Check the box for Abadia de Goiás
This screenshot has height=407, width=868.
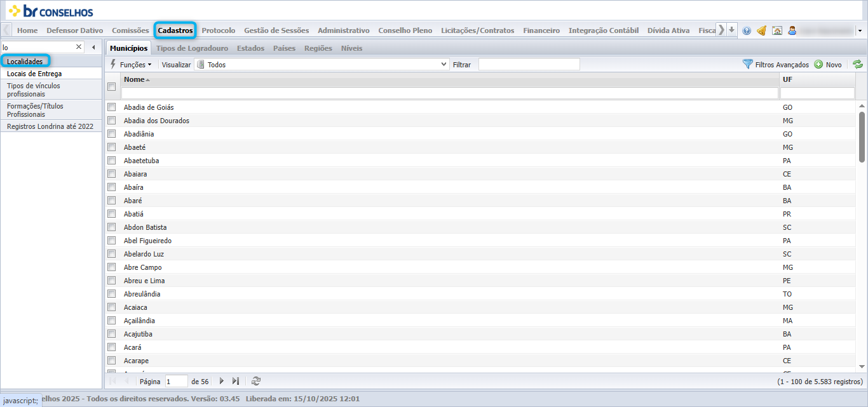[x=112, y=107]
